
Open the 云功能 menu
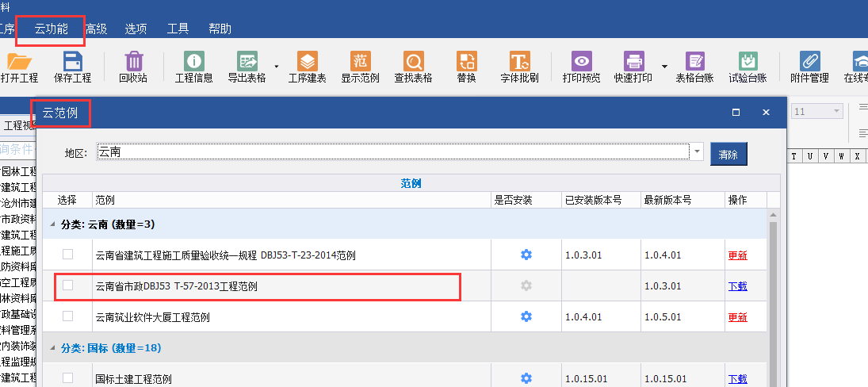click(51, 29)
